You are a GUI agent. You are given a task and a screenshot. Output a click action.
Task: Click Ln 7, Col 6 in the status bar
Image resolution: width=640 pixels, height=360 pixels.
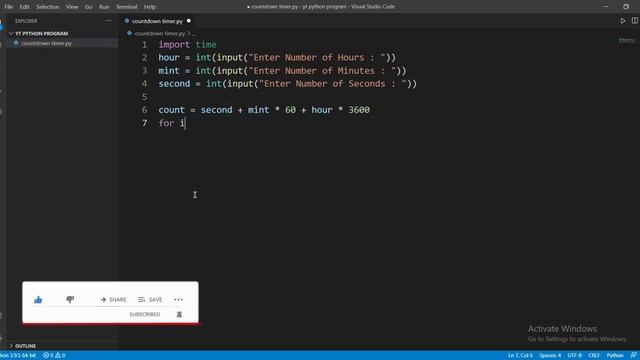coord(520,355)
